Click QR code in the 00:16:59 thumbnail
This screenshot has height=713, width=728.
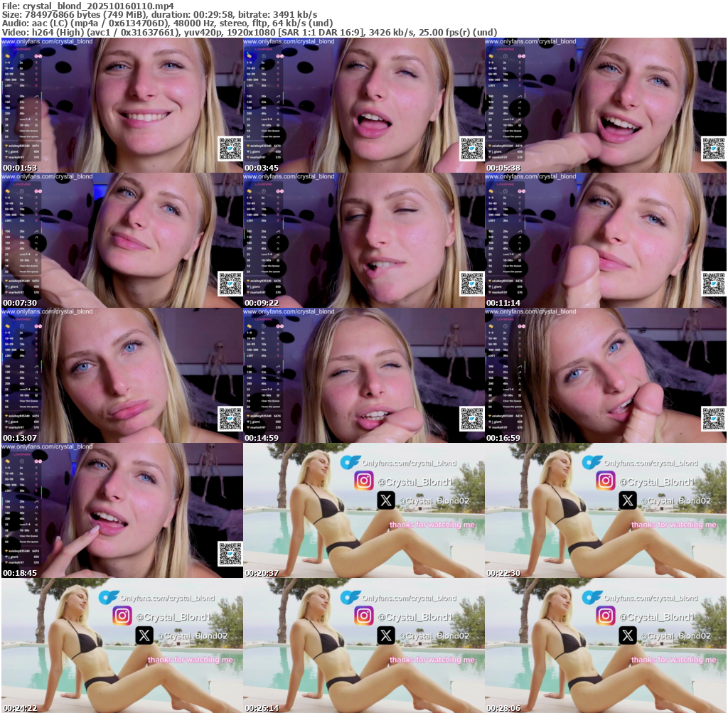(713, 419)
